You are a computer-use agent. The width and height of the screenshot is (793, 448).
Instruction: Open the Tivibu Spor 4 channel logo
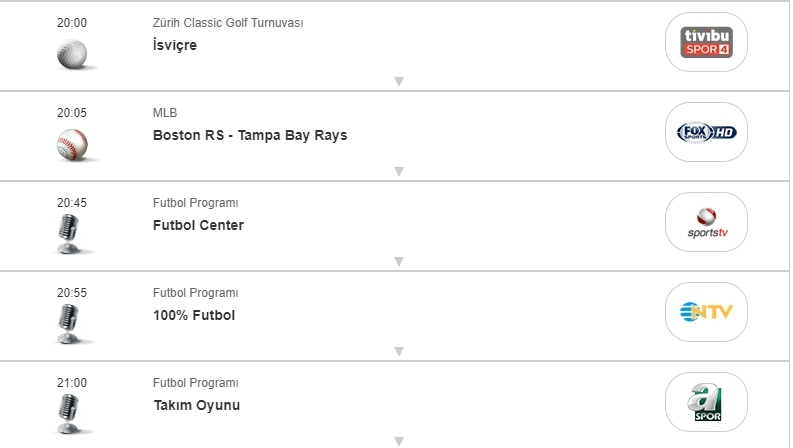[706, 42]
